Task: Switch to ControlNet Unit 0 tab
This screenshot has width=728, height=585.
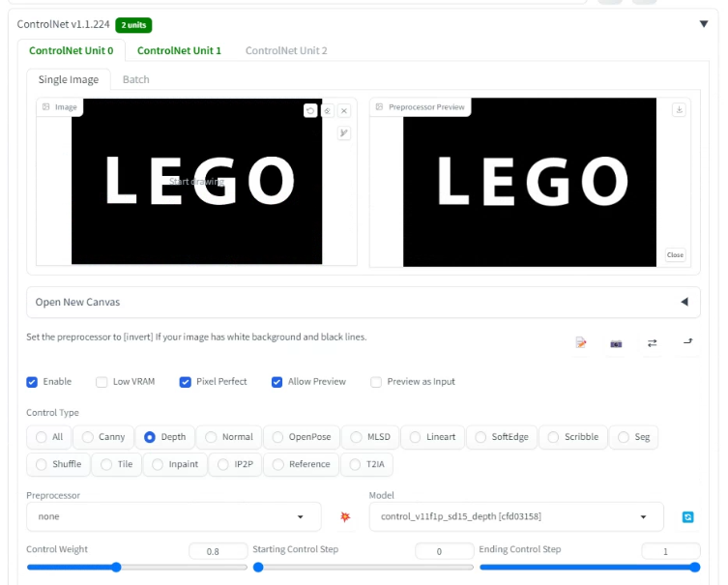Action: coord(71,50)
